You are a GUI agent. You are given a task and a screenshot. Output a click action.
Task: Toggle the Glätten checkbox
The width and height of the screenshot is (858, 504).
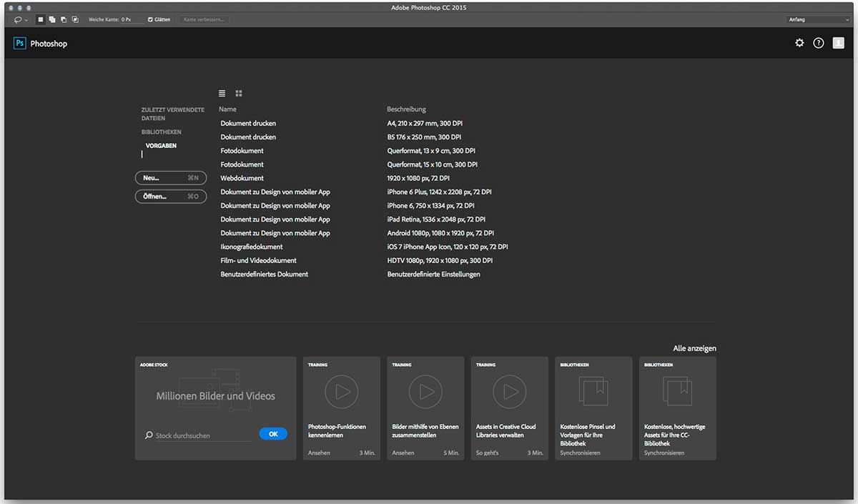[150, 19]
